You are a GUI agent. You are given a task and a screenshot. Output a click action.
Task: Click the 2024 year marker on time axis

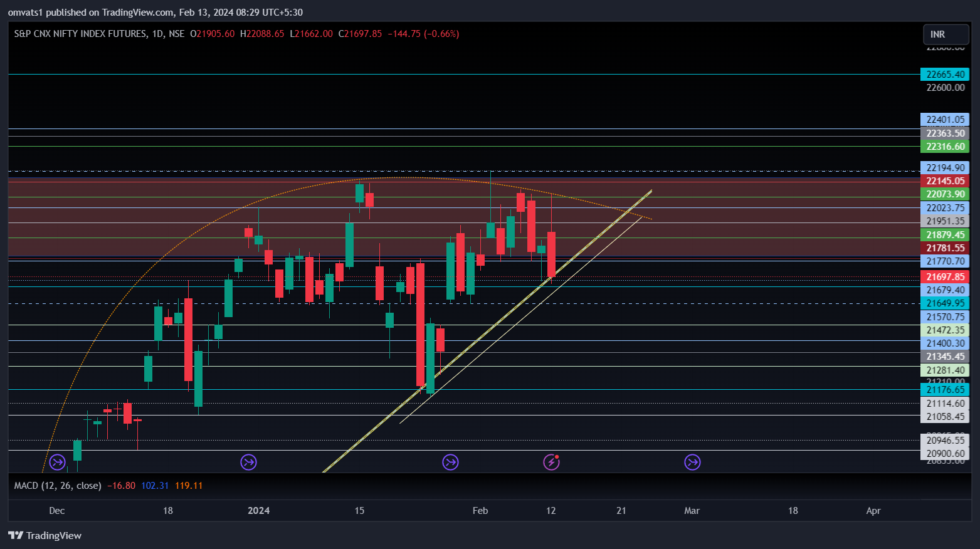[x=259, y=511]
